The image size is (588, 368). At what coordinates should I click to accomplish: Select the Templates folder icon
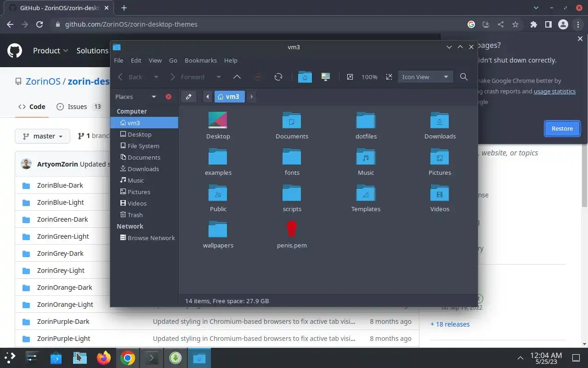(366, 193)
